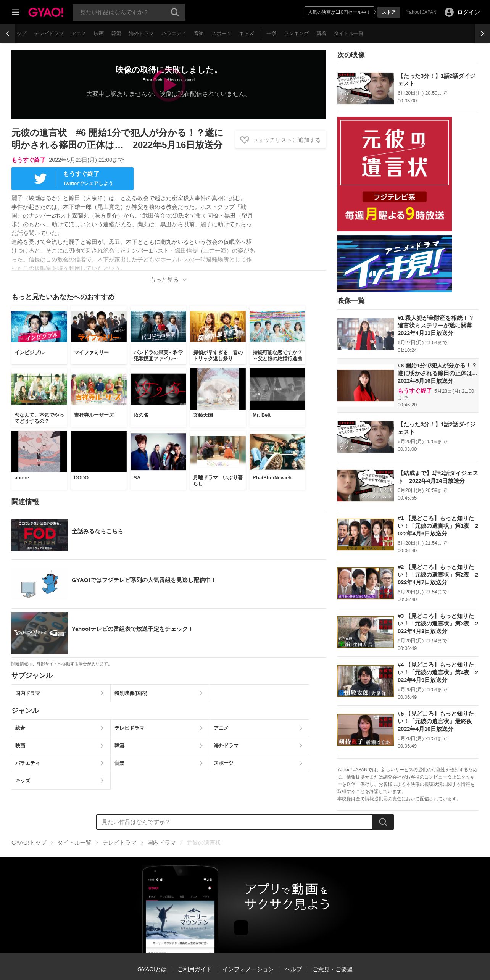This screenshot has width=490, height=980.
Task: Open episode #1 video in list
Action: 408,334
